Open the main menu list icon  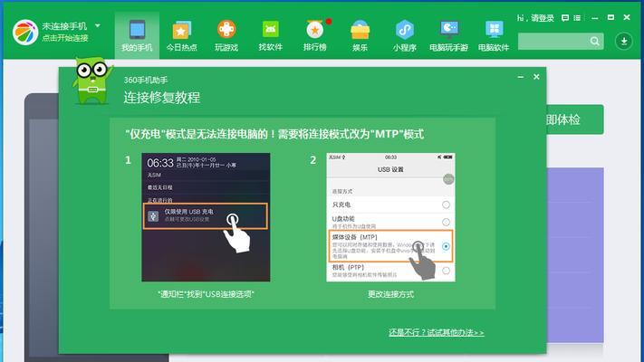pos(577,18)
